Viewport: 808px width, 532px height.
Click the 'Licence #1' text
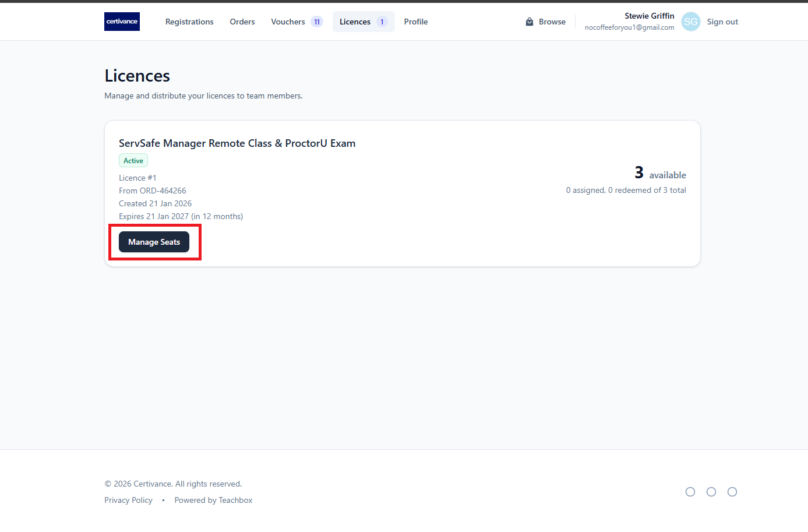(137, 178)
